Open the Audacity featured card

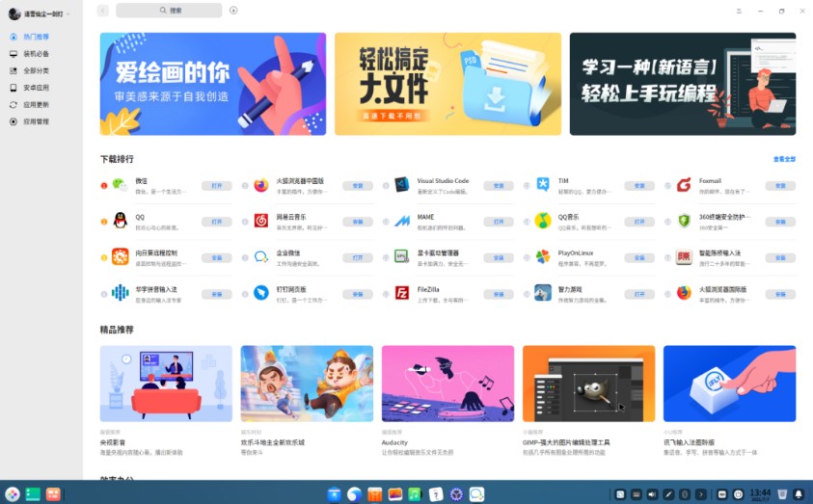coord(448,384)
